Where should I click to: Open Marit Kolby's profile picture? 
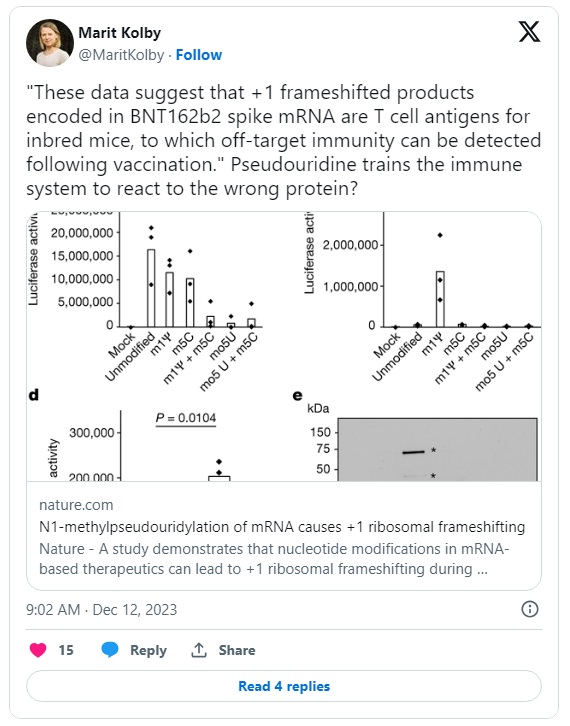click(50, 43)
